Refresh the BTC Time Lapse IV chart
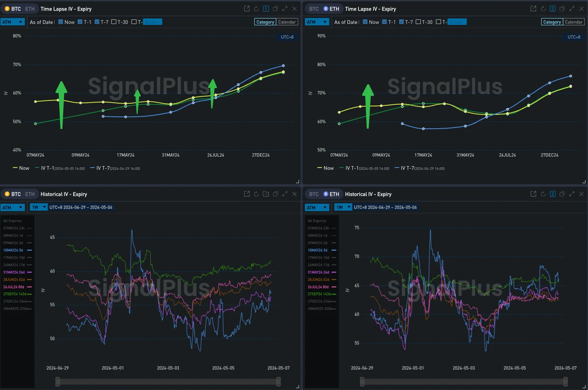This screenshot has width=588, height=390. click(x=256, y=9)
